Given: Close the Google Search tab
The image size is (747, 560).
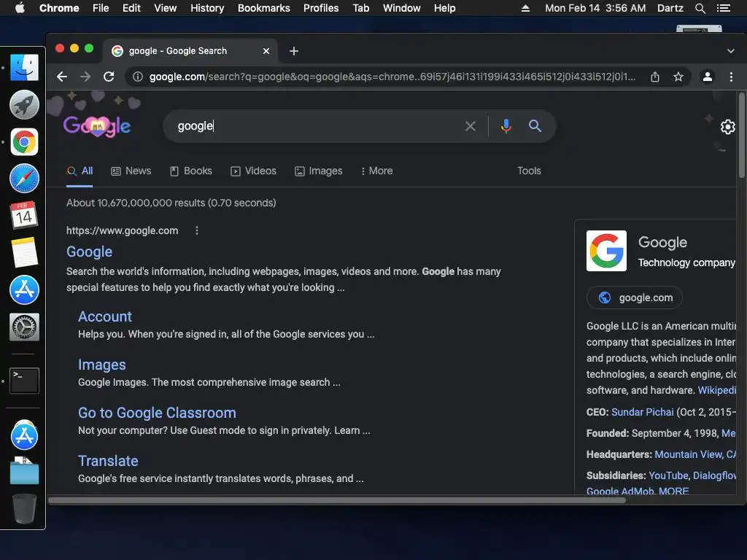Looking at the screenshot, I should click(x=266, y=51).
